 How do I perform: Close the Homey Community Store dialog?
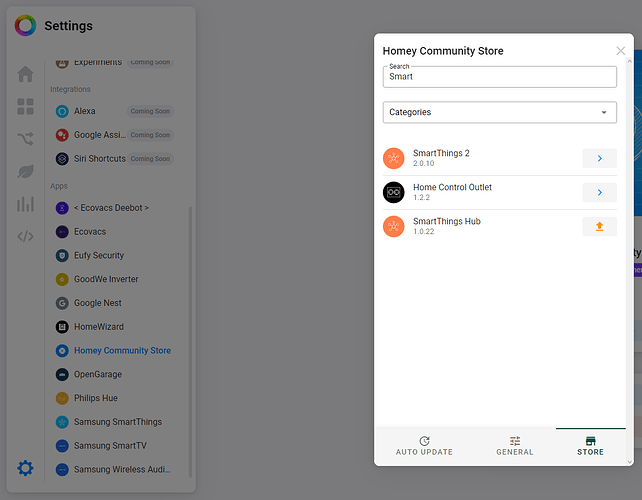[620, 51]
